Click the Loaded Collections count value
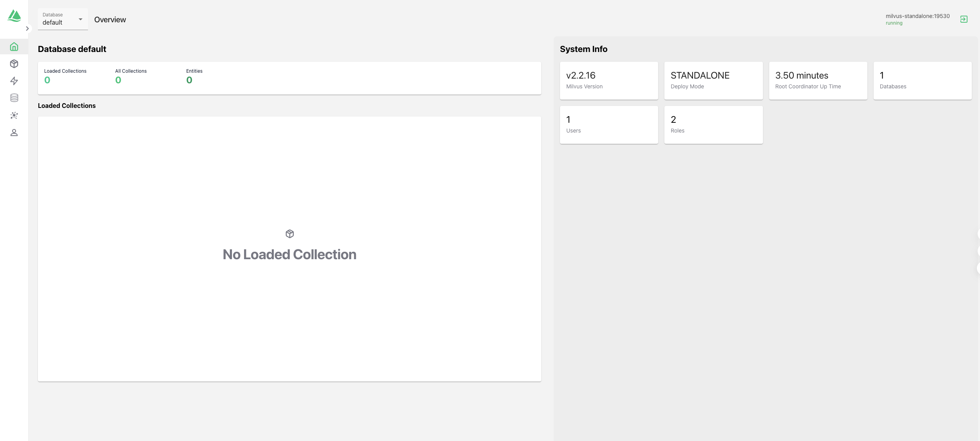The image size is (980, 441). pyautogui.click(x=47, y=80)
